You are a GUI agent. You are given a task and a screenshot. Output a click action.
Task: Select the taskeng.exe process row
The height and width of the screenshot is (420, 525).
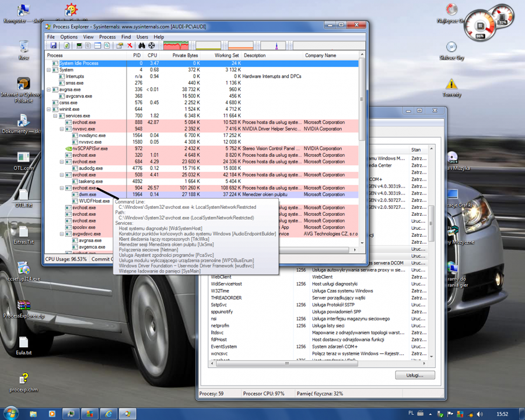[x=202, y=181]
